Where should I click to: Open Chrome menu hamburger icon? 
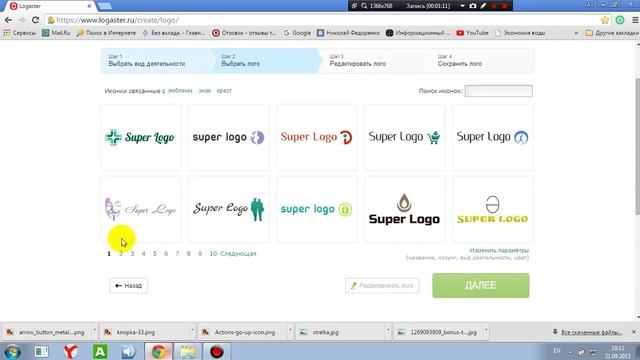coord(635,20)
